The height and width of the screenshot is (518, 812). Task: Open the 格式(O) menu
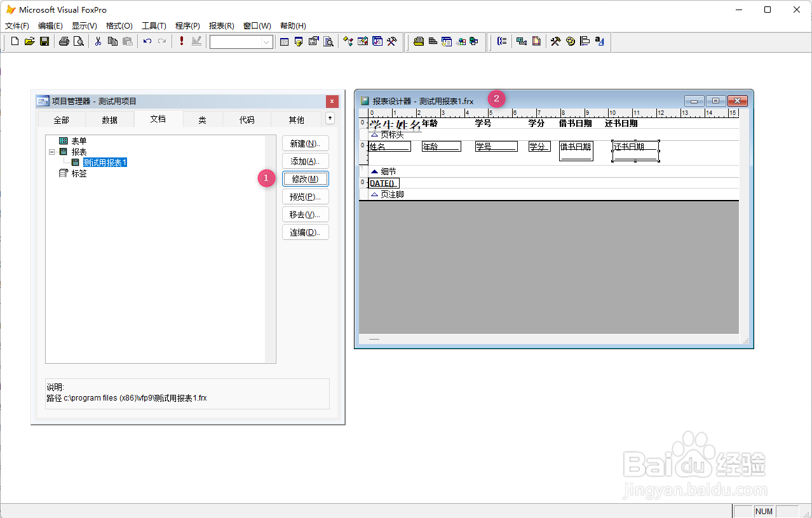pyautogui.click(x=119, y=26)
